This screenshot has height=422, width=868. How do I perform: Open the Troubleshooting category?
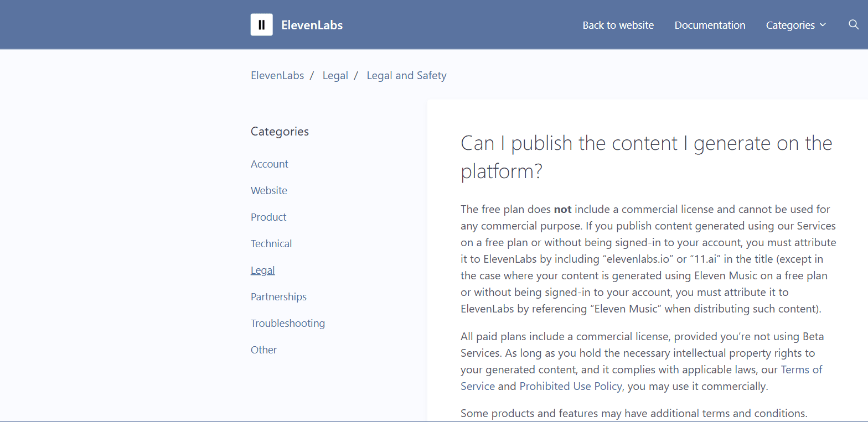pos(288,324)
